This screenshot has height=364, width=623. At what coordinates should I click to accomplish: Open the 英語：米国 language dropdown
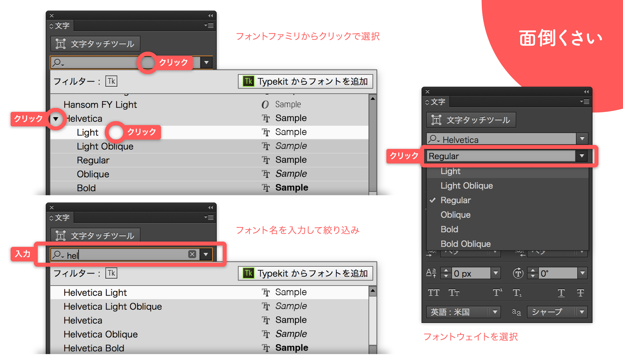click(463, 312)
